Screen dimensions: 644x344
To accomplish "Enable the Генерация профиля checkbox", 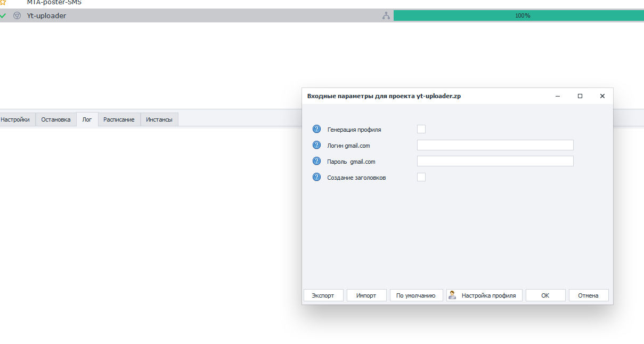I will [421, 129].
